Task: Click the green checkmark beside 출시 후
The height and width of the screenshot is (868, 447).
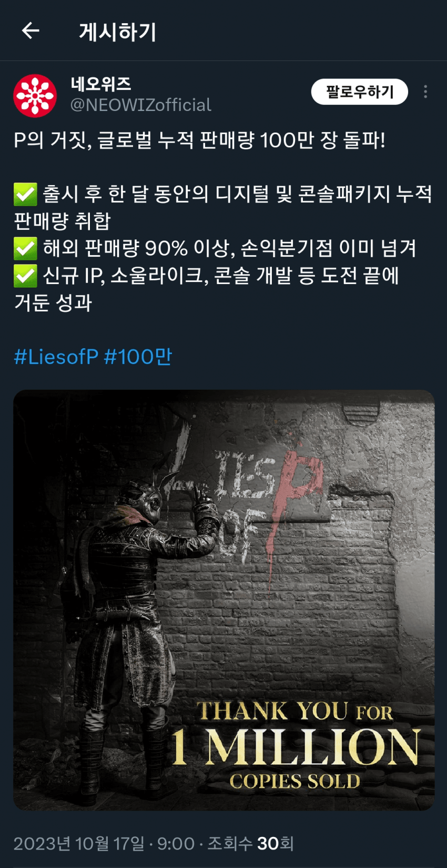Action: 25,194
